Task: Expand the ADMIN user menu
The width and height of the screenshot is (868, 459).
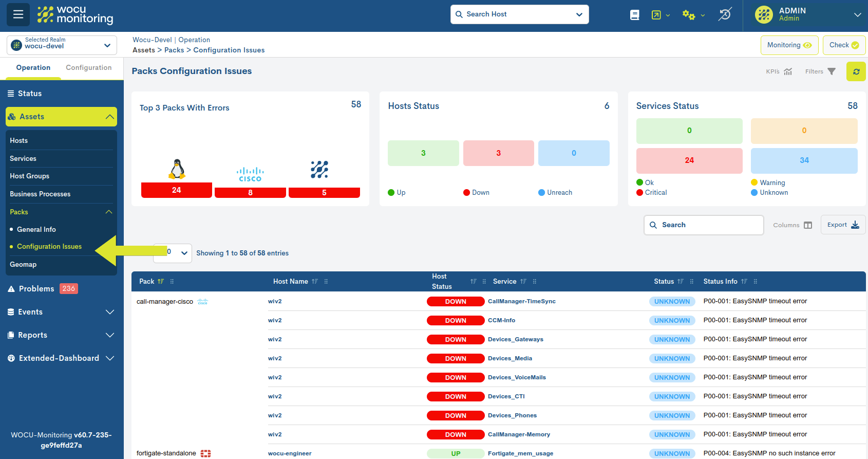Action: (857, 15)
